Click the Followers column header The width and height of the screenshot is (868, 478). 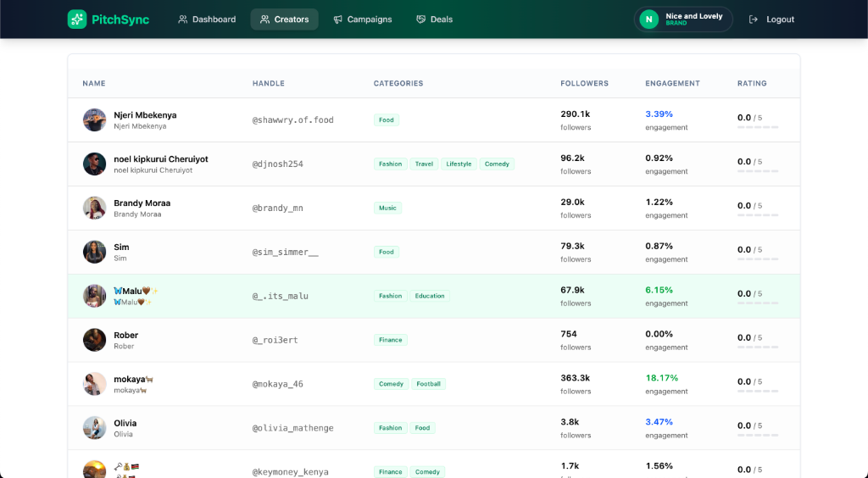coord(584,84)
